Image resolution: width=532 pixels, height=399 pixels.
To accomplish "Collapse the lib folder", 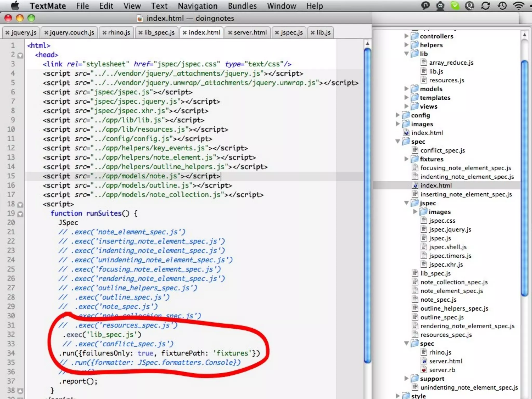I will (407, 54).
